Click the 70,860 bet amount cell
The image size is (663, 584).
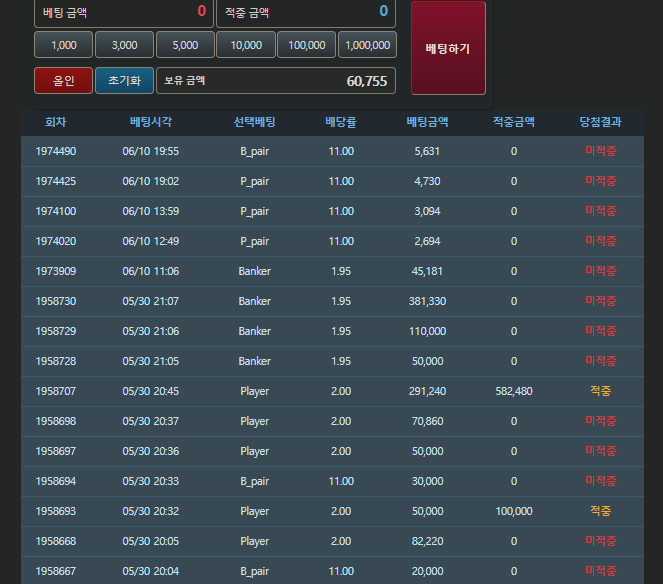427,422
